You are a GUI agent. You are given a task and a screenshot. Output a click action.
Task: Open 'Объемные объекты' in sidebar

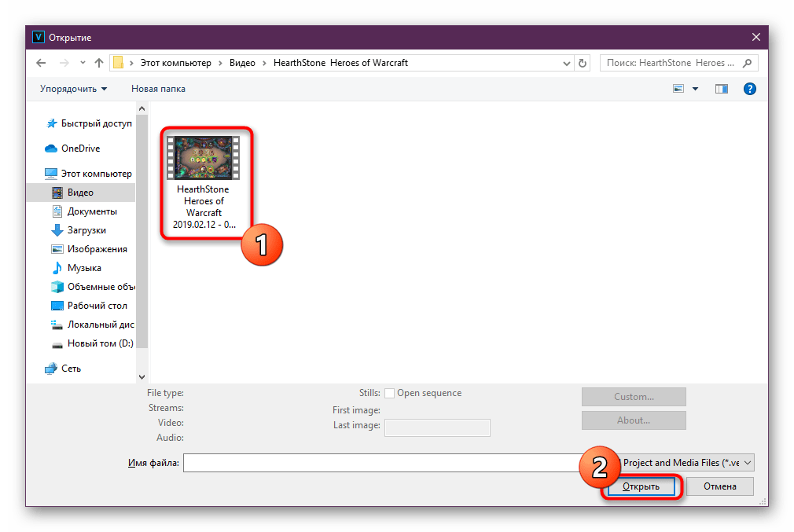point(94,287)
